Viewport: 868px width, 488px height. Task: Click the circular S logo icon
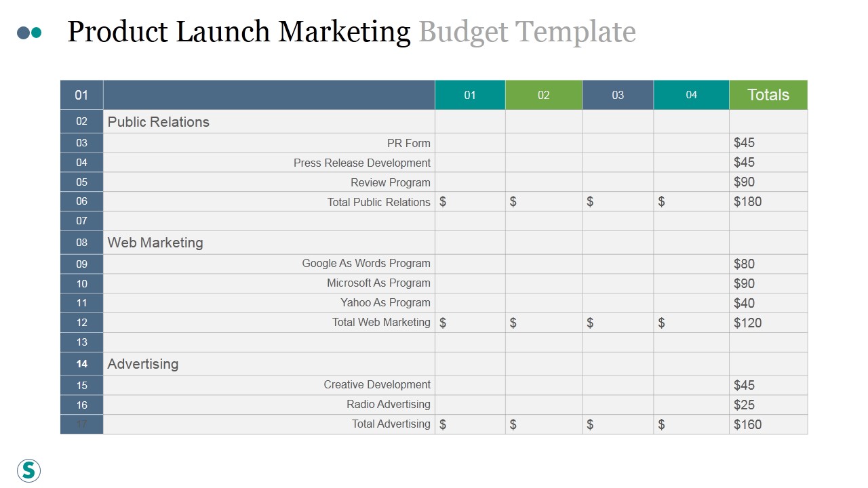pyautogui.click(x=28, y=470)
